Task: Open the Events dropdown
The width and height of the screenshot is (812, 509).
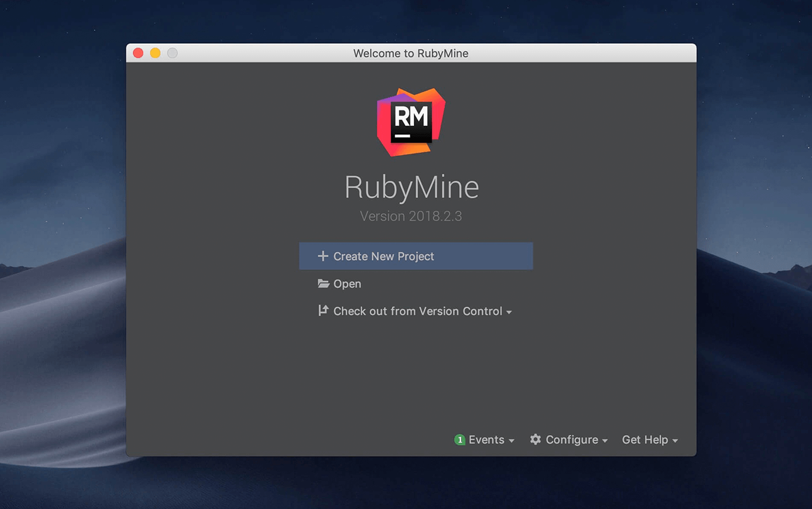Action: [484, 440]
